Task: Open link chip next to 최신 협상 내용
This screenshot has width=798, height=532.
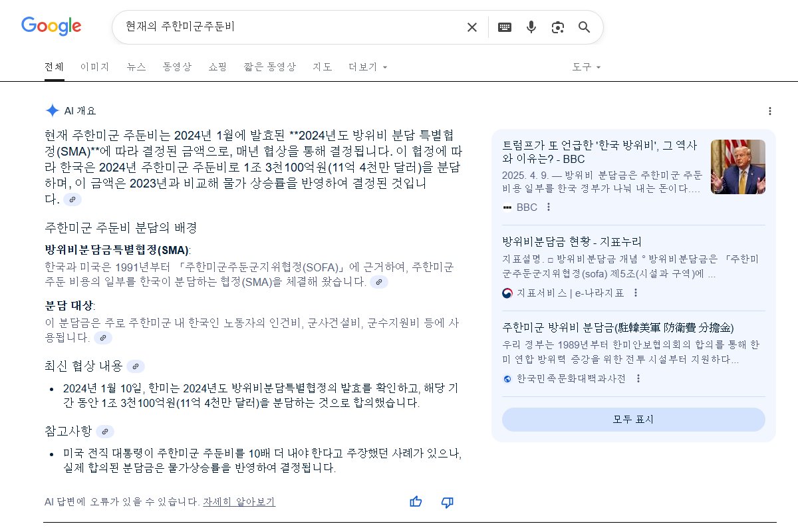Action: (x=135, y=366)
